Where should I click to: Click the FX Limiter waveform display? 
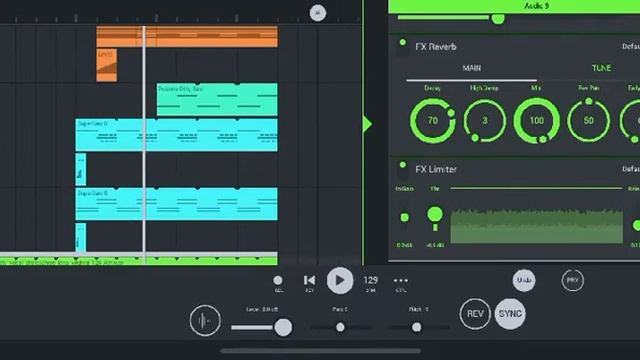pyautogui.click(x=536, y=227)
